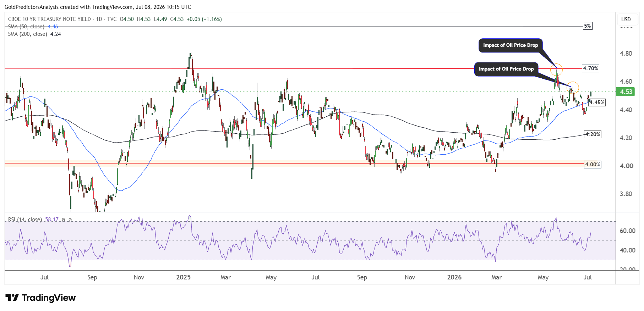
Task: Click the 60.00 RSI axis value
Action: [627, 231]
